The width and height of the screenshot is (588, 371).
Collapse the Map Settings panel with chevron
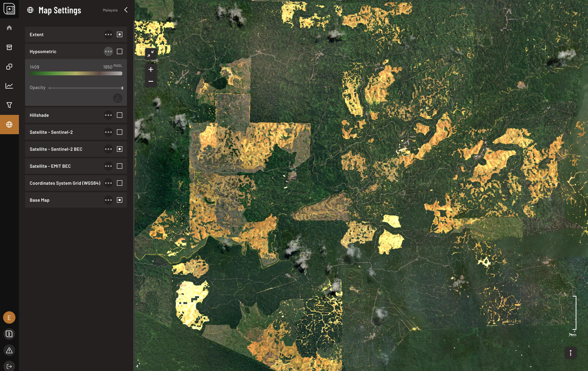(126, 10)
